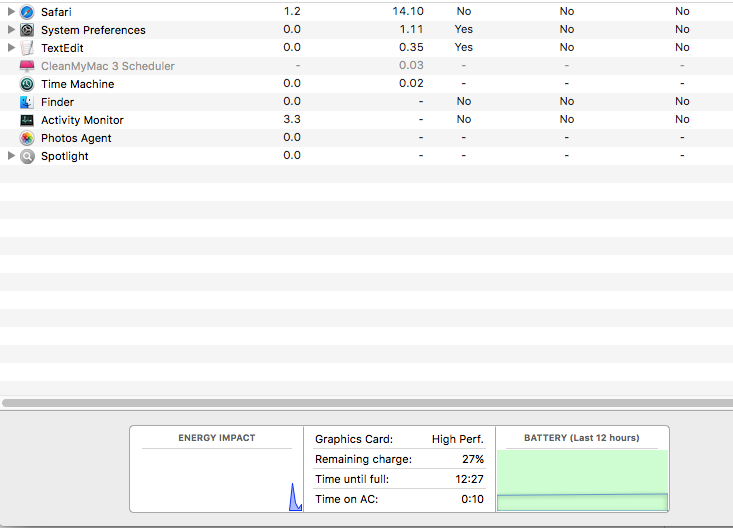Select the Photos Agent row name
This screenshot has height=528, width=733.
click(76, 138)
